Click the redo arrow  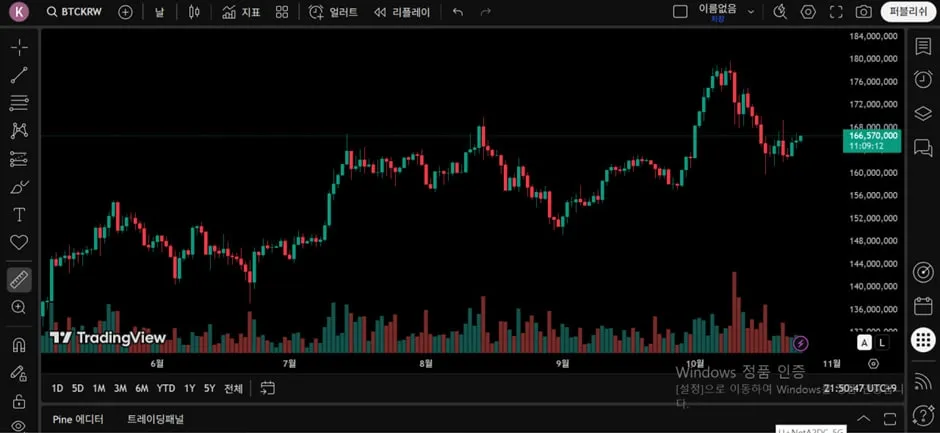pyautogui.click(x=486, y=12)
